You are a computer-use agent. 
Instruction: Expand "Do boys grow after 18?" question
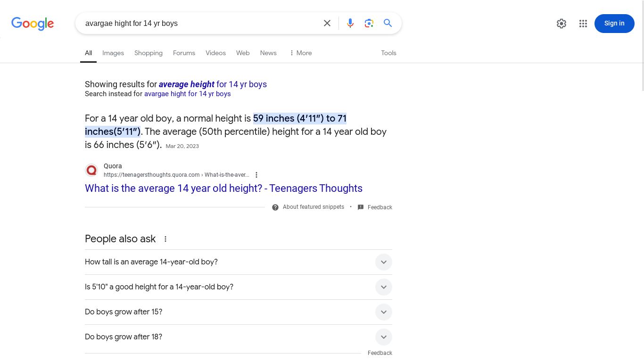point(383,337)
